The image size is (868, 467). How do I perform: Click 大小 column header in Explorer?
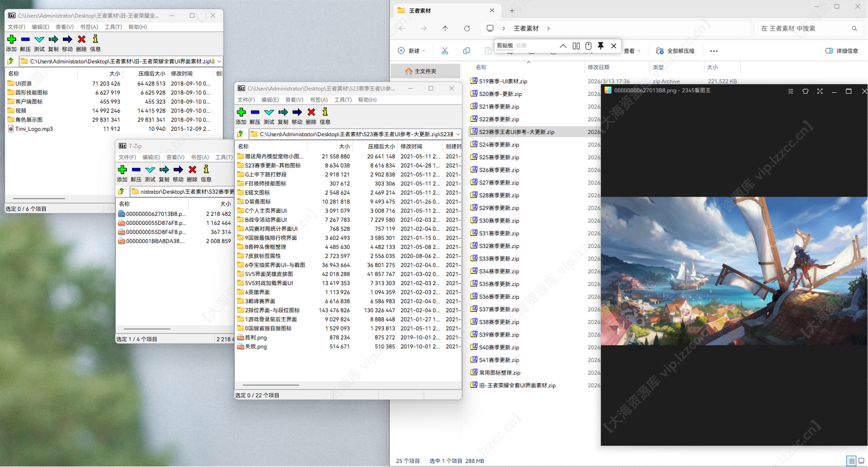coord(712,67)
